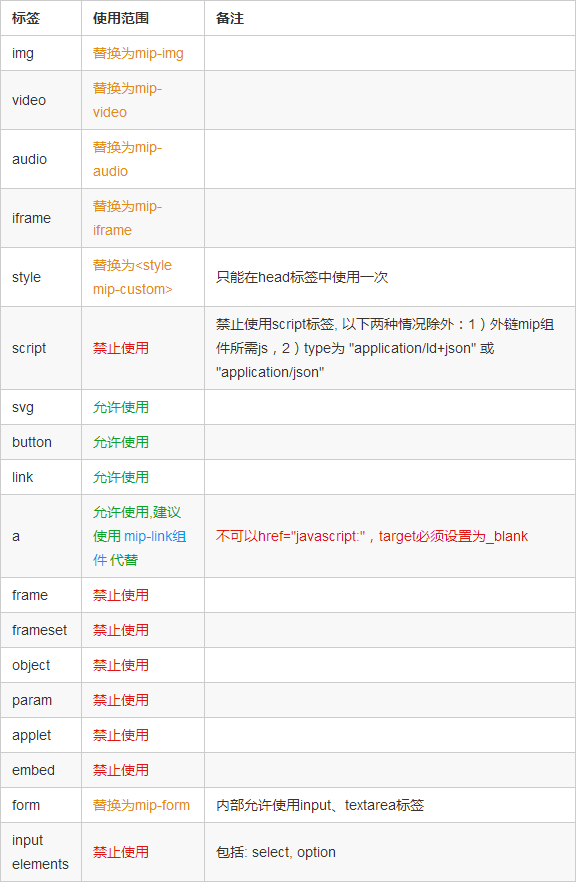Screen dimensions: 576x882
Task: Click '替换为mip-form' text
Action: coord(141,805)
